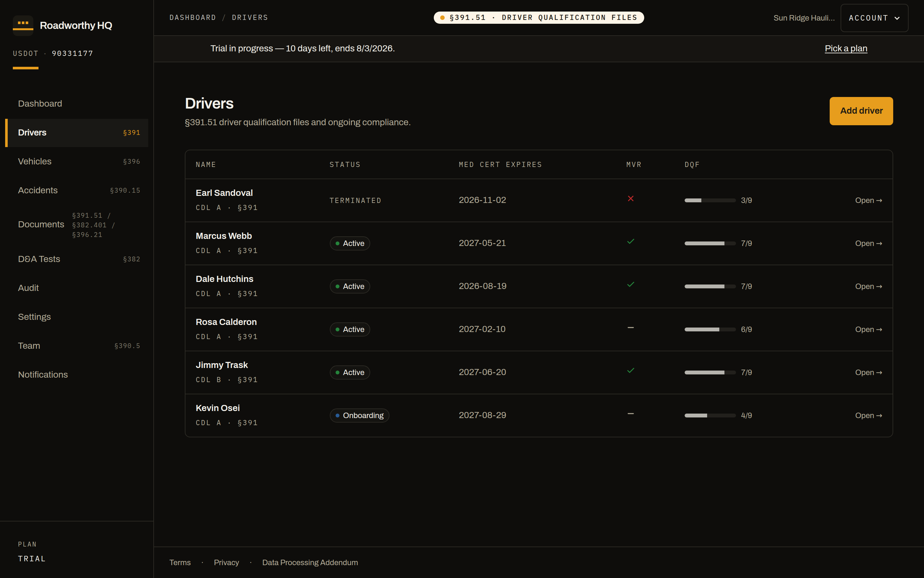Image resolution: width=924 pixels, height=578 pixels.
Task: Click Kevin Osei's 4/9 DQF progress bar
Action: point(710,416)
